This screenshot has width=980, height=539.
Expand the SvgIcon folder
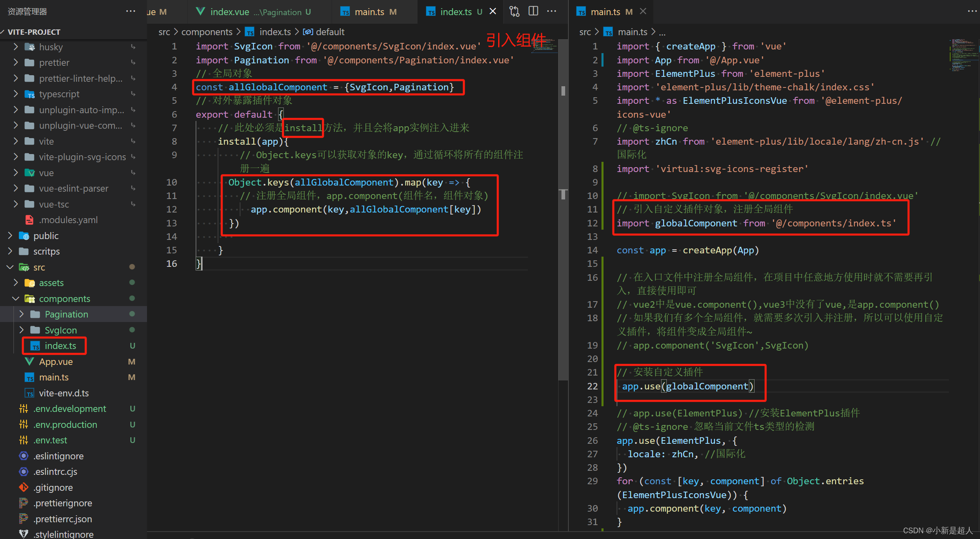pos(60,330)
